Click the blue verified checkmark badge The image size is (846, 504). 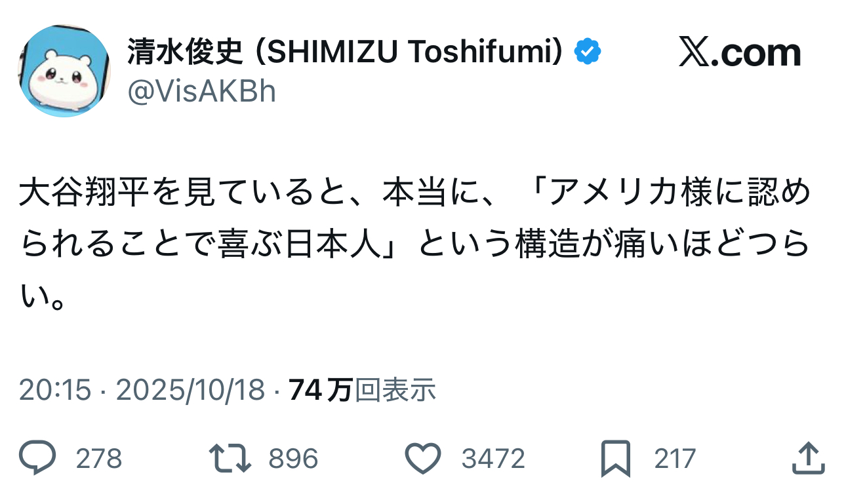coord(588,53)
